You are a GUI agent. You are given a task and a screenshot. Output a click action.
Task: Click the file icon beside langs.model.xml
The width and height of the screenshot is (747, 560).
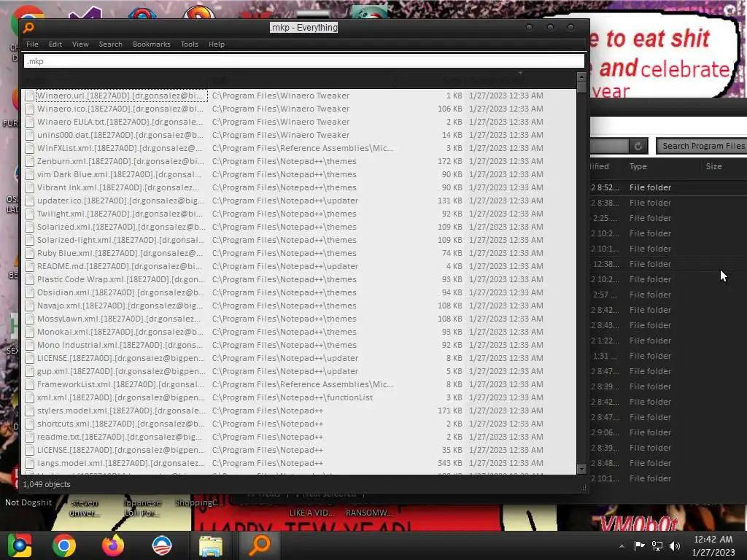29,463
